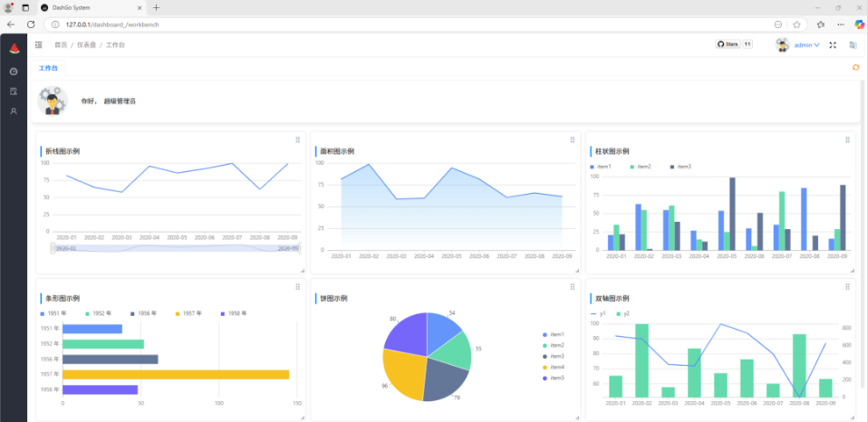Viewport: 868px width, 422px height.
Task: Open the tab actions menu icon
Action: tap(25, 8)
